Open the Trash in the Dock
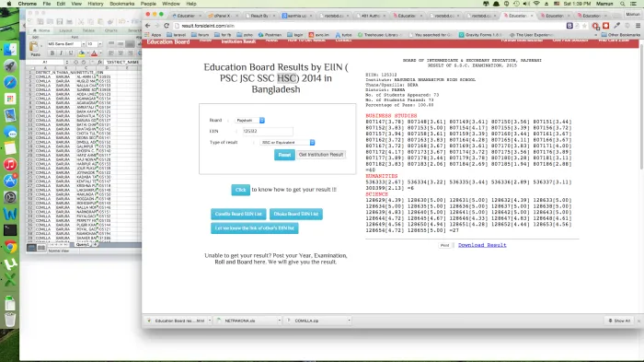Viewport: 644px width, 362px height. pos(10,320)
